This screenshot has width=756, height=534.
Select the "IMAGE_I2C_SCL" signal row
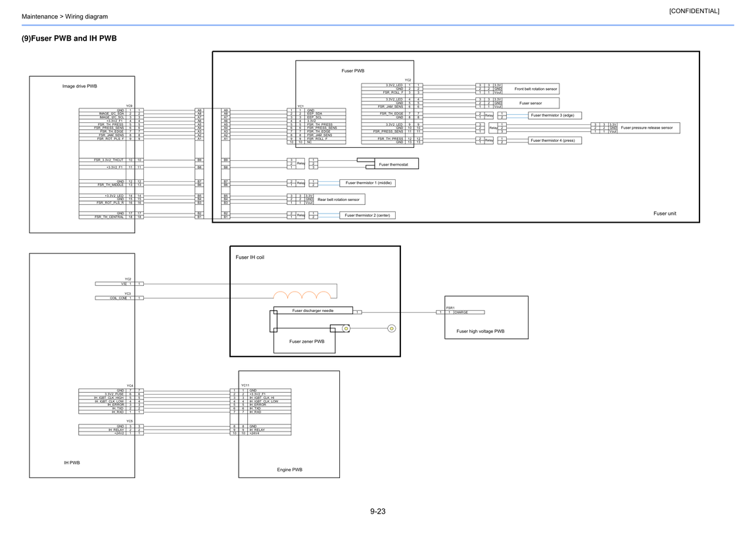coord(111,117)
